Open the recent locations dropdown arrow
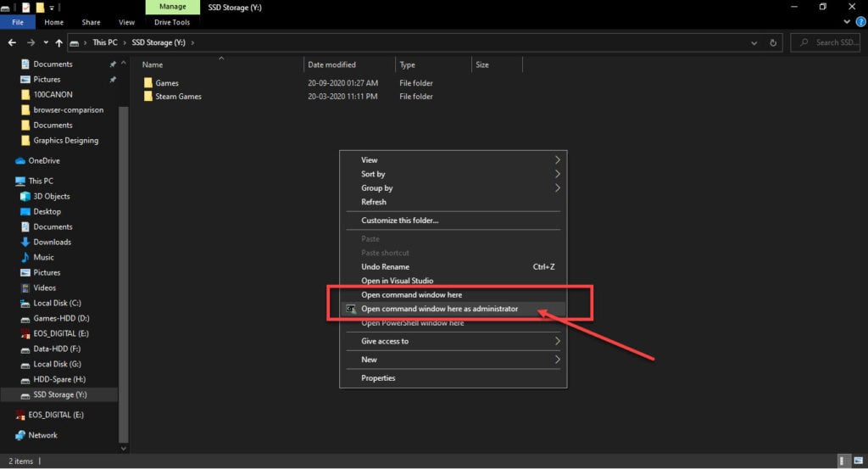 [46, 42]
